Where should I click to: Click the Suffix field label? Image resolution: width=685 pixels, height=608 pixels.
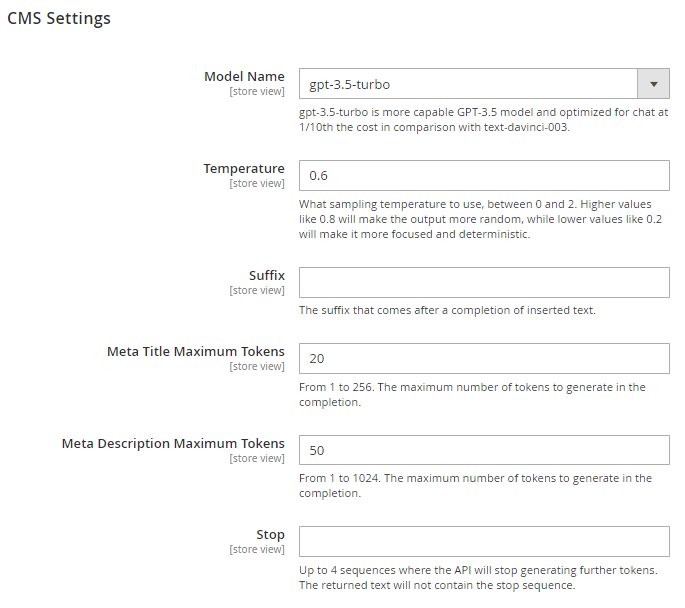[266, 276]
